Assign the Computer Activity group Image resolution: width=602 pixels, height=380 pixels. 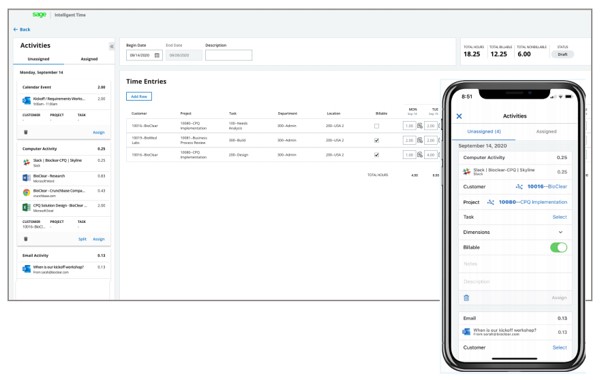coord(99,239)
